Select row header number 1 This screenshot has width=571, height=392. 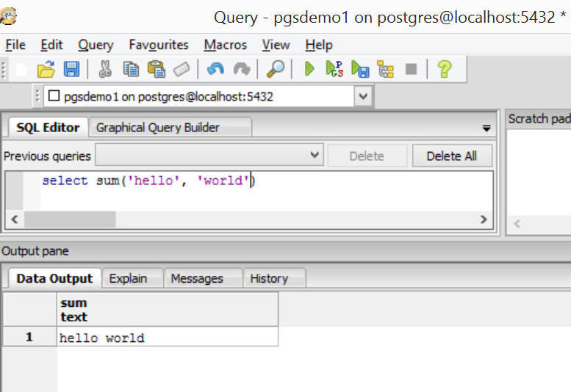(x=29, y=336)
